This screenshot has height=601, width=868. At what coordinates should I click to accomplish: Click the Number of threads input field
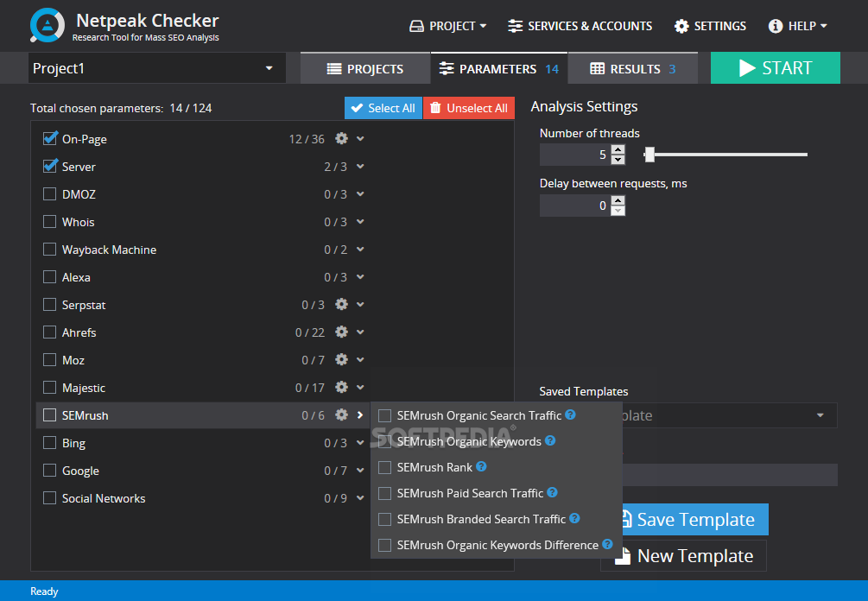point(575,155)
